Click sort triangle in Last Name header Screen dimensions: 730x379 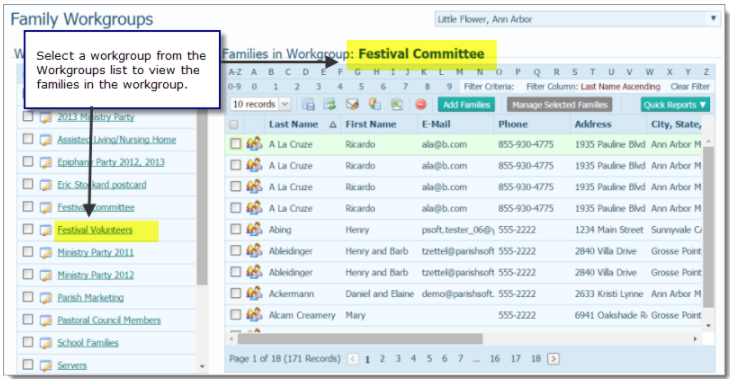[332, 124]
